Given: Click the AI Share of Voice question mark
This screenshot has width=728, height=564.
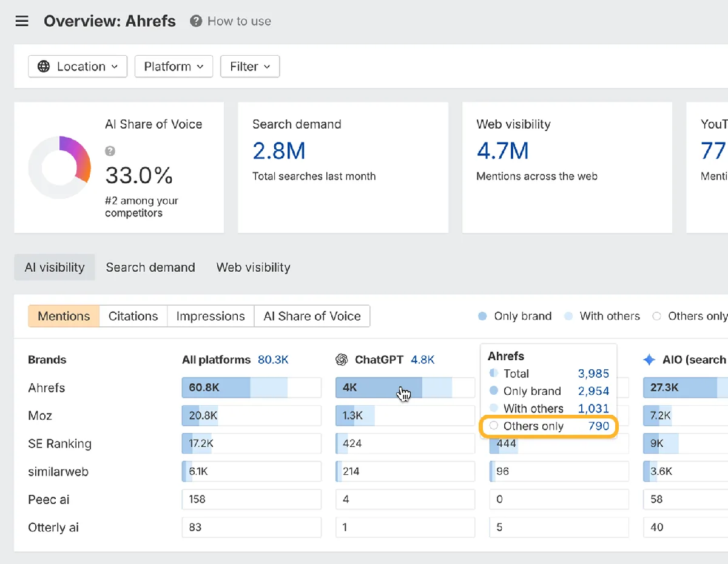Looking at the screenshot, I should 110,151.
